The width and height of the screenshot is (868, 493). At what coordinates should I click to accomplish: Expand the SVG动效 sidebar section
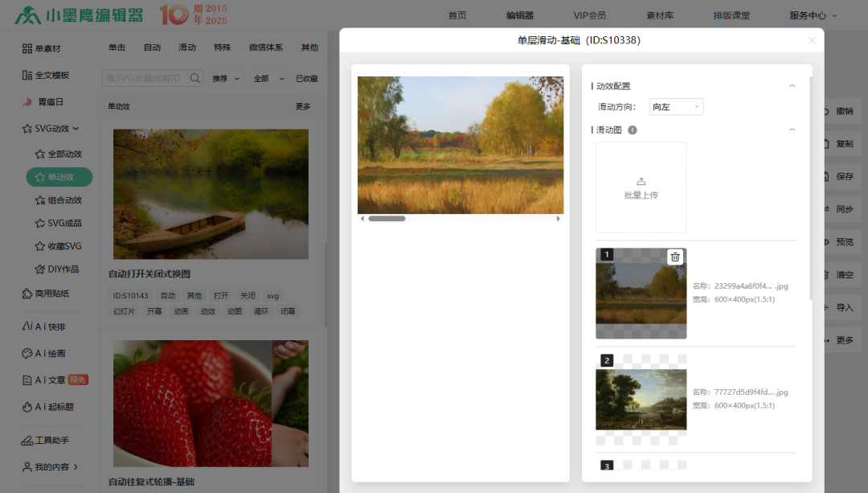click(x=51, y=129)
